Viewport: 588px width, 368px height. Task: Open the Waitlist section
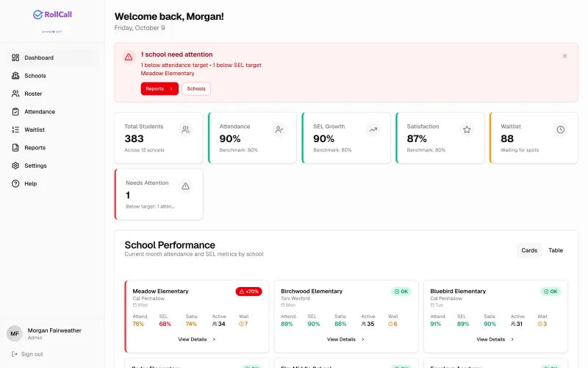pyautogui.click(x=52, y=130)
